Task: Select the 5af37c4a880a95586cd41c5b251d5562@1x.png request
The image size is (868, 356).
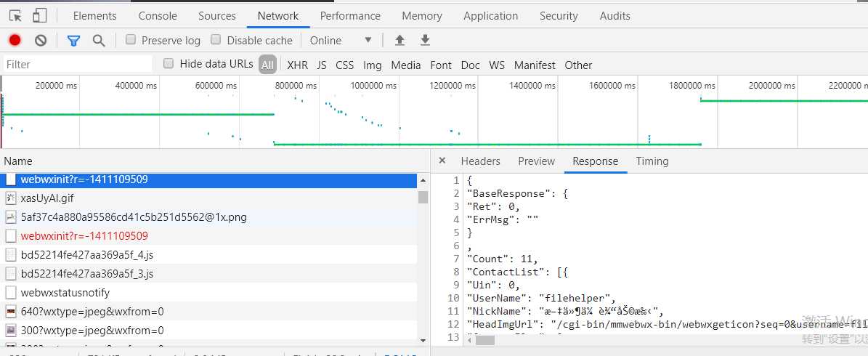Action: [208, 217]
